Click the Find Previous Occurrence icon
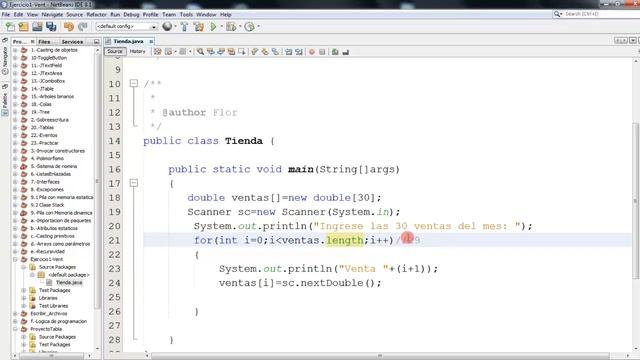 [x=211, y=52]
